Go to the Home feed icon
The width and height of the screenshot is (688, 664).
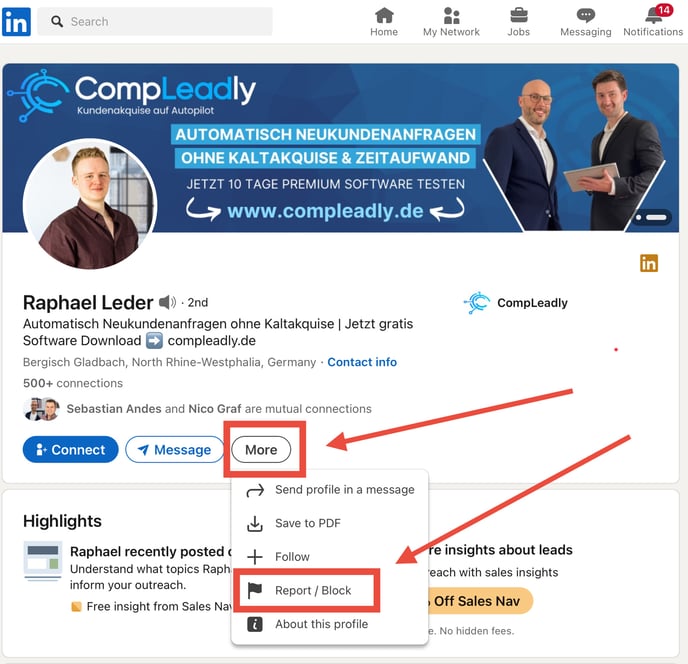click(x=384, y=16)
